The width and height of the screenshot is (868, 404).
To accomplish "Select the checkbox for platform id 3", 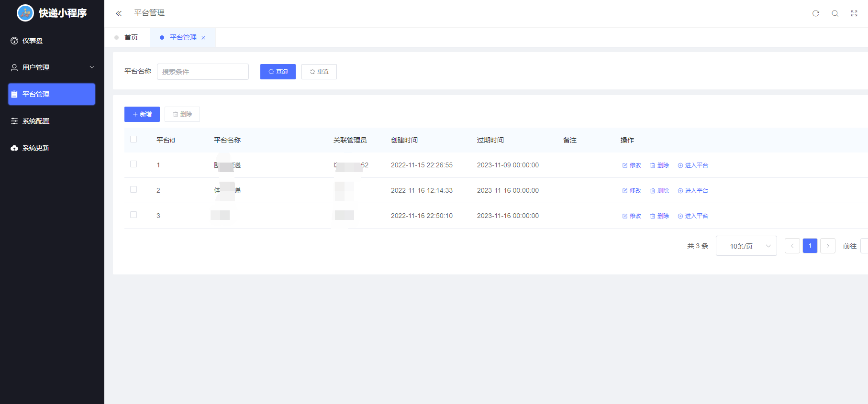I will 134,215.
